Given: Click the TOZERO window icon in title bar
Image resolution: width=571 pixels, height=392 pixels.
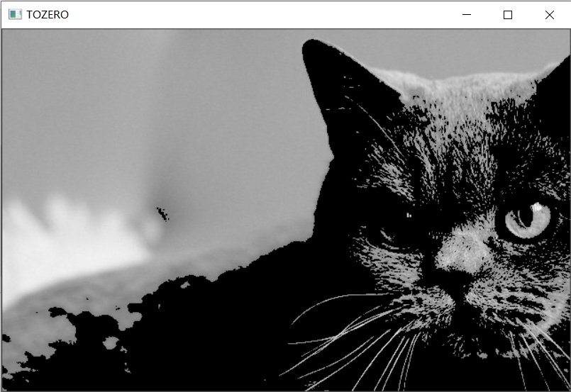Looking at the screenshot, I should tap(14, 14).
